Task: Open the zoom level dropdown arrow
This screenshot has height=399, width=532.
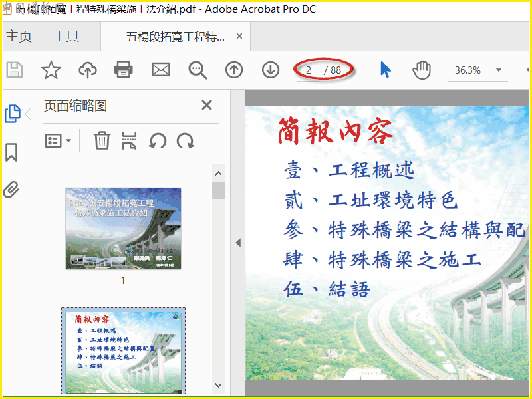Action: [498, 70]
